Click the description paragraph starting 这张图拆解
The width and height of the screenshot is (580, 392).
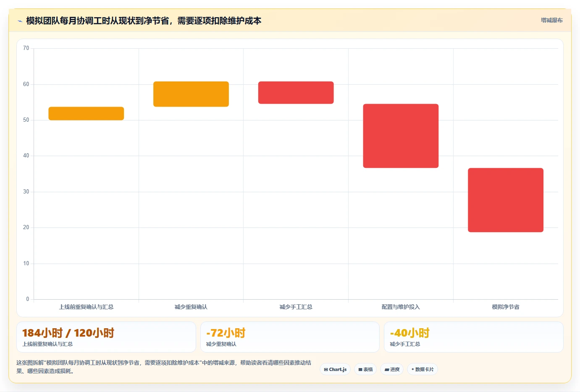coord(164,367)
